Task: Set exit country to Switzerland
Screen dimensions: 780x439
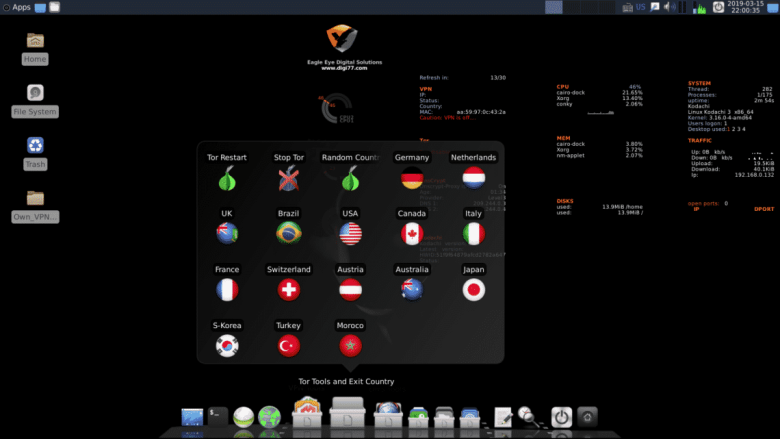Action: click(289, 289)
